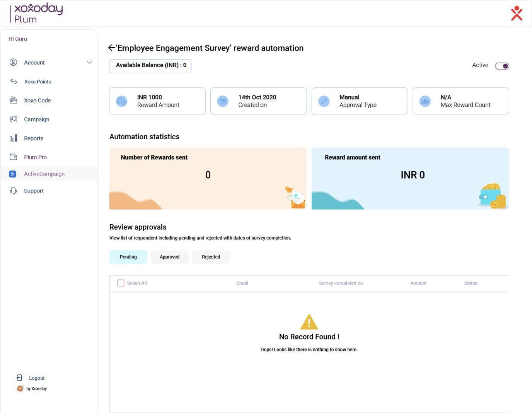The height and width of the screenshot is (413, 532).
Task: Open the Reports bar chart icon
Action: tap(14, 138)
